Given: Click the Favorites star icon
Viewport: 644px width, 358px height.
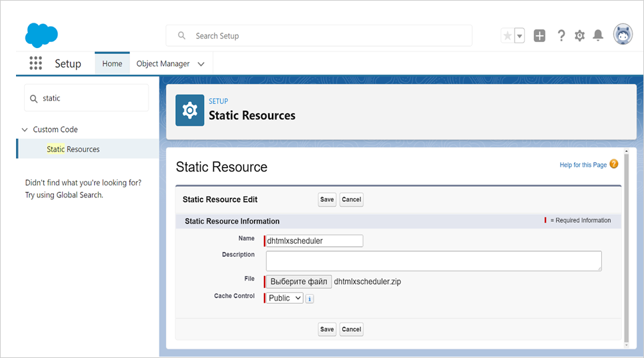Looking at the screenshot, I should pyautogui.click(x=507, y=36).
